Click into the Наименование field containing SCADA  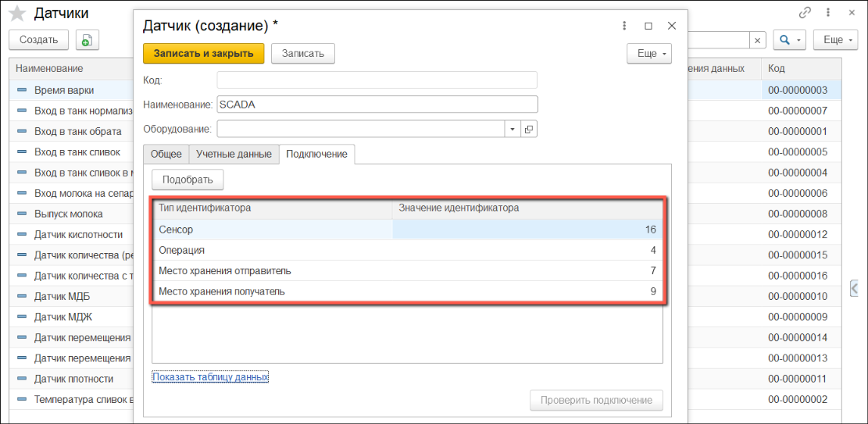point(377,105)
